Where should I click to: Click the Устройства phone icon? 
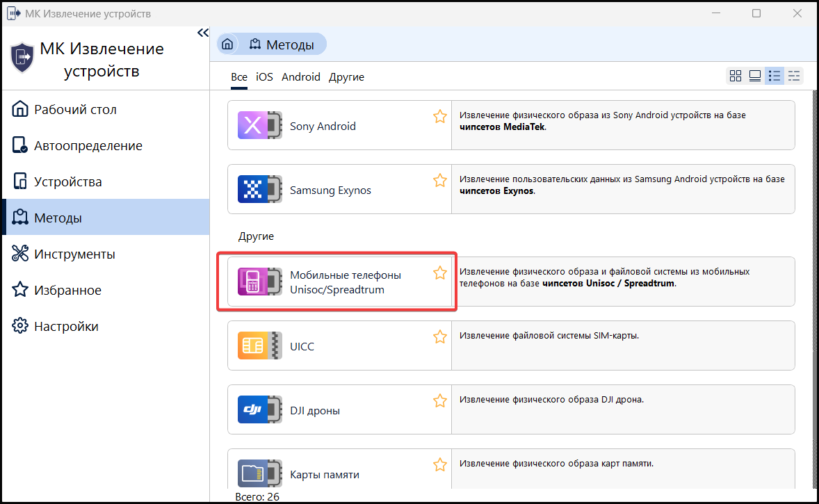click(20, 181)
